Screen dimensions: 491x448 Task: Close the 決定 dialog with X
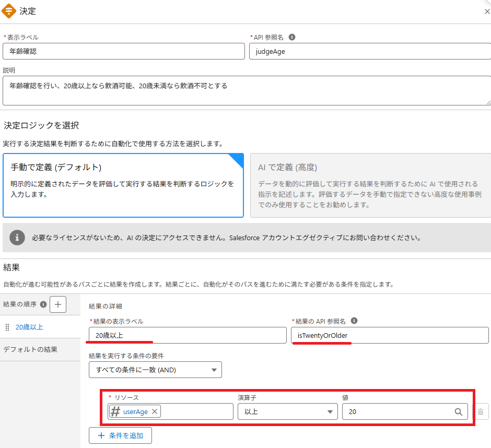tap(487, 11)
